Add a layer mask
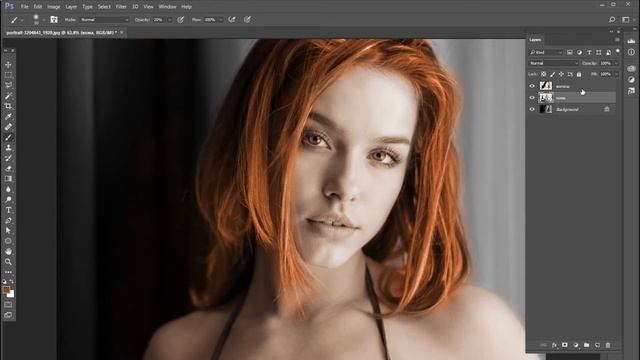Image resolution: width=640 pixels, height=360 pixels. pos(565,345)
